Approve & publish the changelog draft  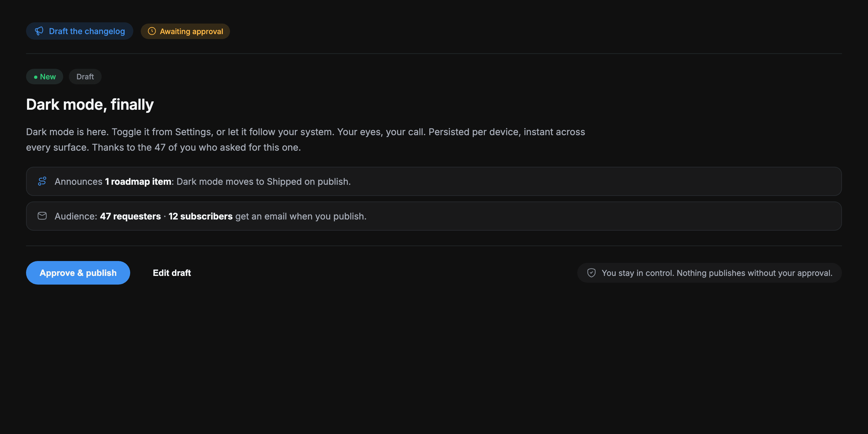pyautogui.click(x=78, y=272)
